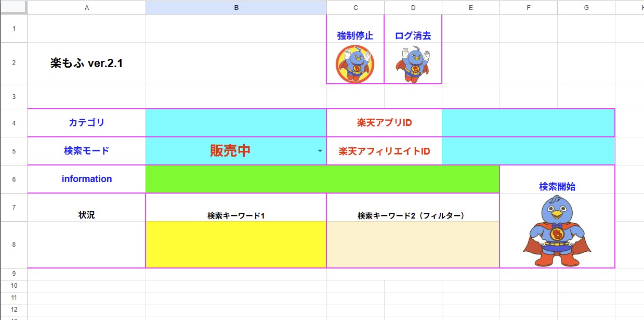This screenshot has height=320, width=644.
Task: Open the 検索モード dropdown arrow
Action: 320,151
